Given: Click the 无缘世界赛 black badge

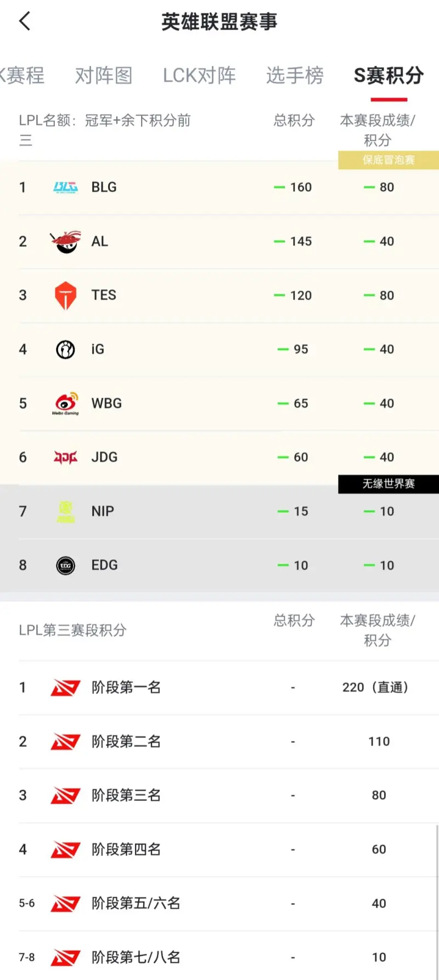Looking at the screenshot, I should 387,484.
